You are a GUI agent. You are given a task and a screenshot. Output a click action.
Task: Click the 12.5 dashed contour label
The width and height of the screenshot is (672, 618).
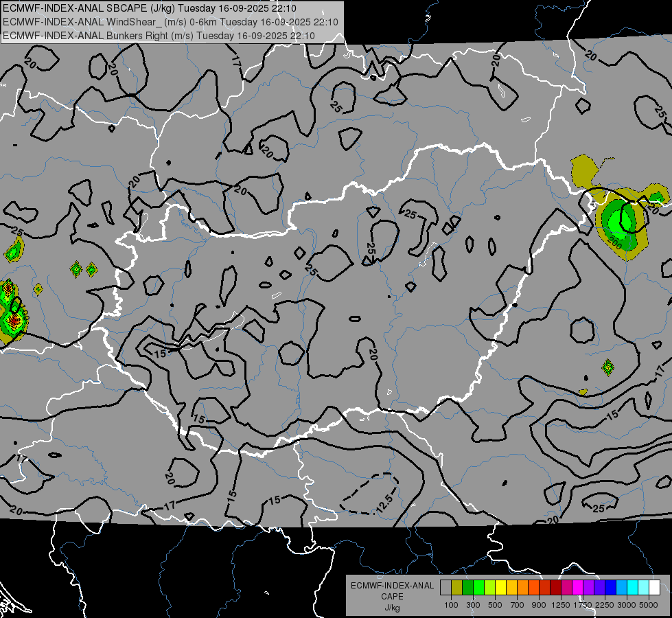point(384,504)
